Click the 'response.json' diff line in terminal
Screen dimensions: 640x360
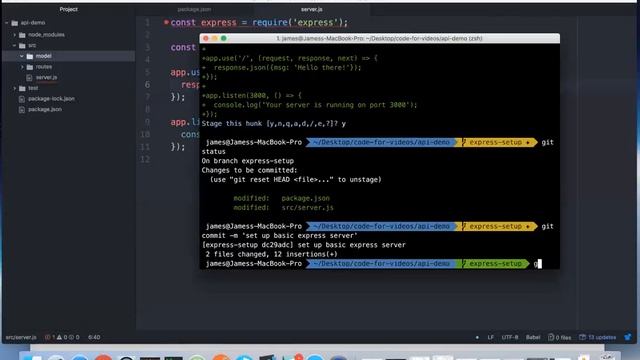click(x=282, y=68)
